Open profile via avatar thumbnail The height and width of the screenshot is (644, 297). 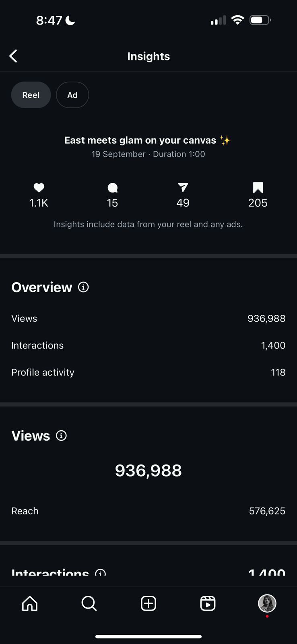pos(267,603)
